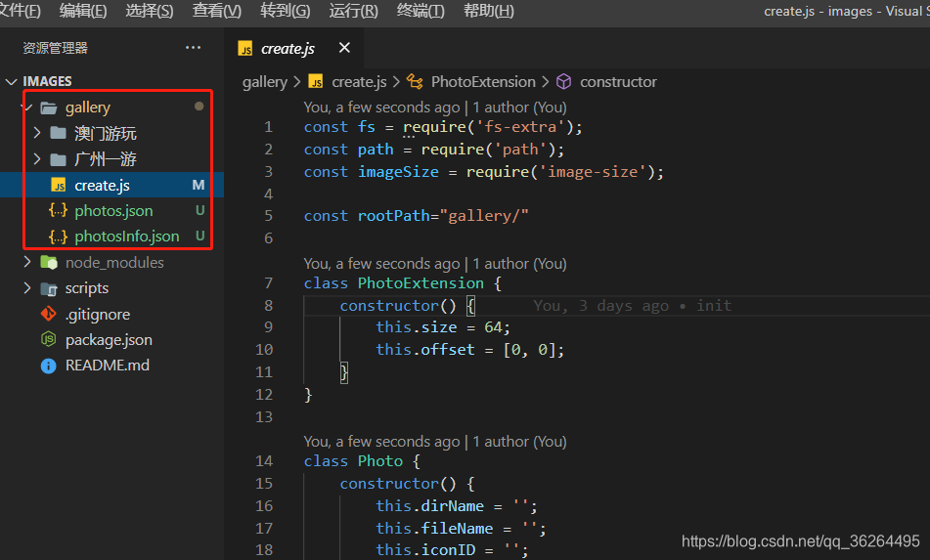Click constructor in the breadcrumb
The image size is (930, 560).
(x=618, y=82)
